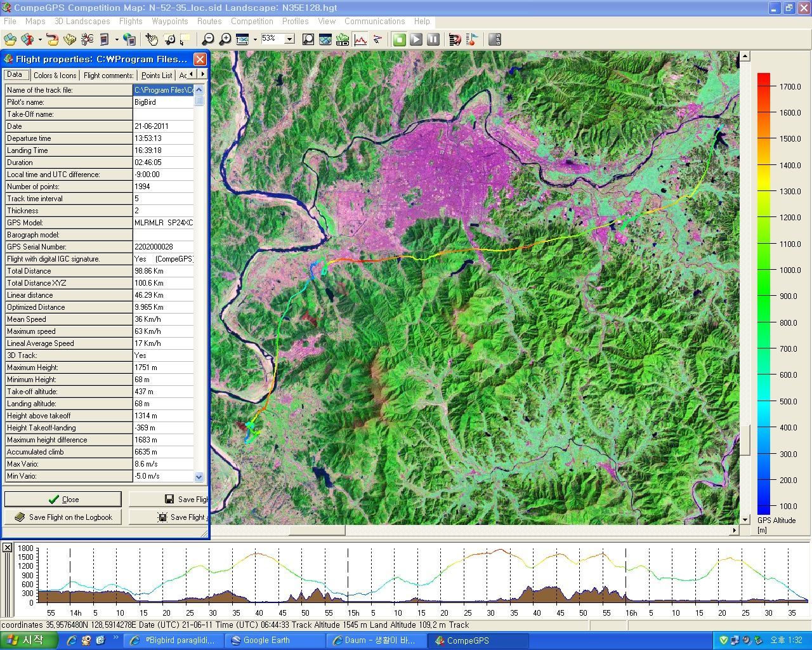Click the map vertical scrollbar up arrow
Image resolution: width=812 pixels, height=650 pixels.
pyautogui.click(x=745, y=56)
